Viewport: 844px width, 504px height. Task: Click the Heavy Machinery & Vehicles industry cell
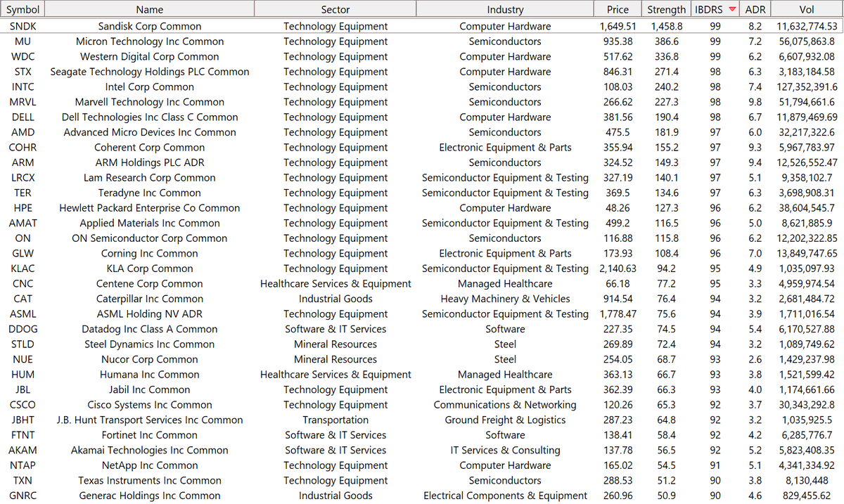point(505,299)
